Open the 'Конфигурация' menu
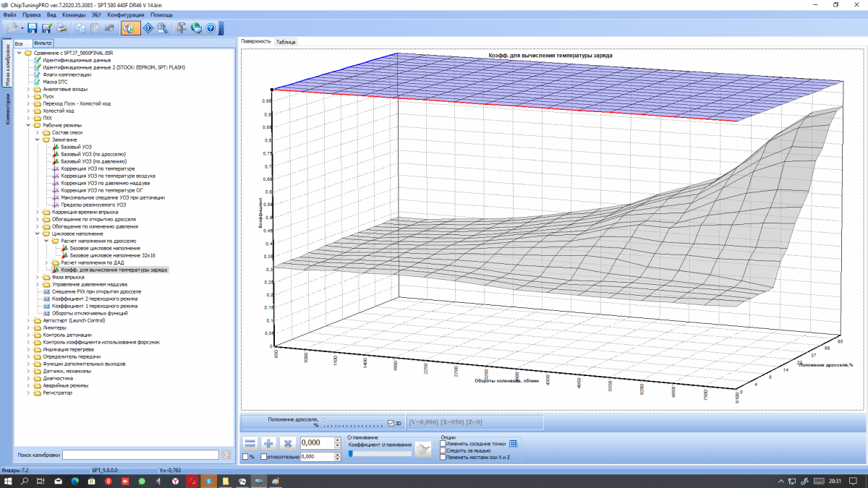Image resolution: width=868 pixels, height=488 pixels. click(x=125, y=14)
